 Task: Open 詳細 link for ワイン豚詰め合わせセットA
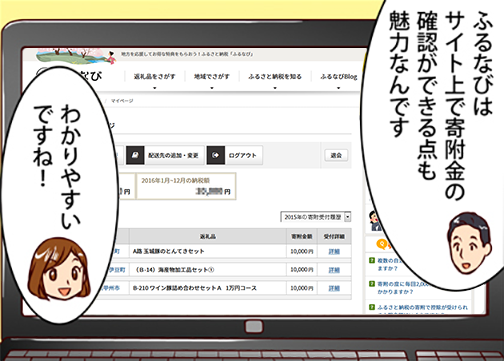tap(334, 288)
